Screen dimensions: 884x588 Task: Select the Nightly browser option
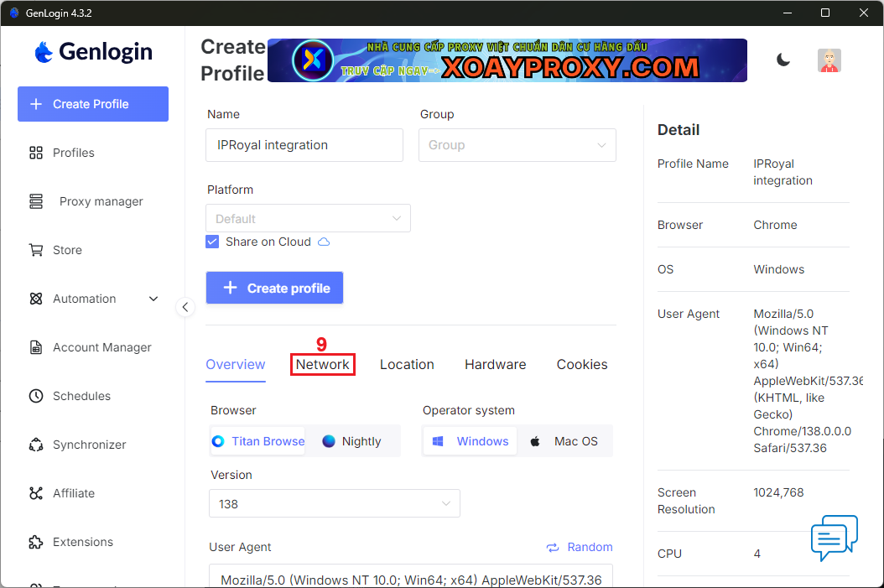[352, 441]
